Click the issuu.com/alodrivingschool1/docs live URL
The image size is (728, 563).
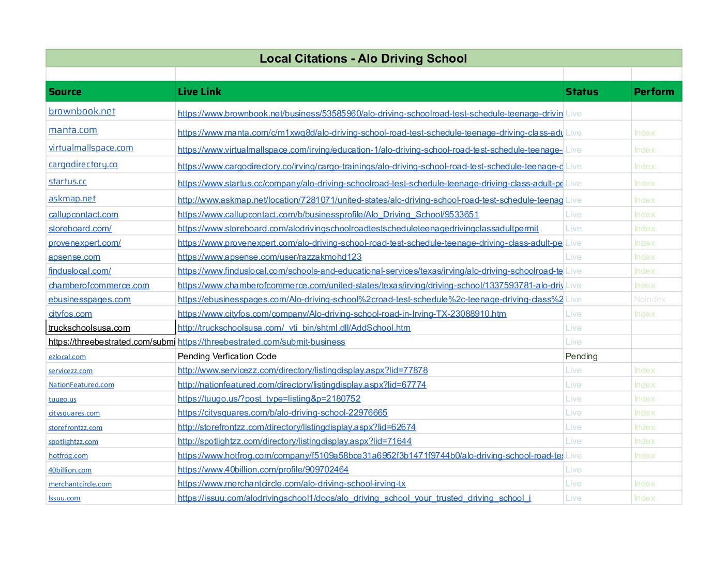[x=354, y=498]
